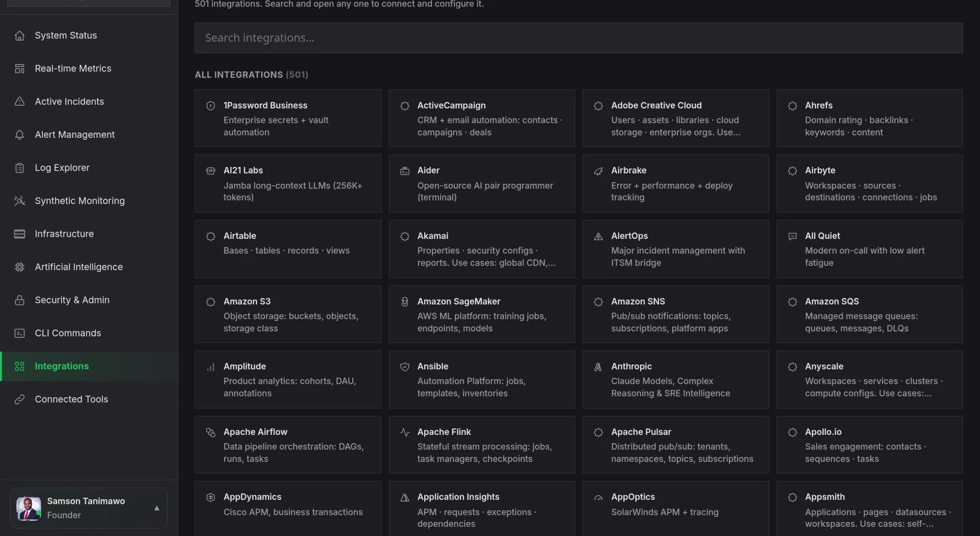
Task: Open Connected Tools section
Action: (x=89, y=399)
